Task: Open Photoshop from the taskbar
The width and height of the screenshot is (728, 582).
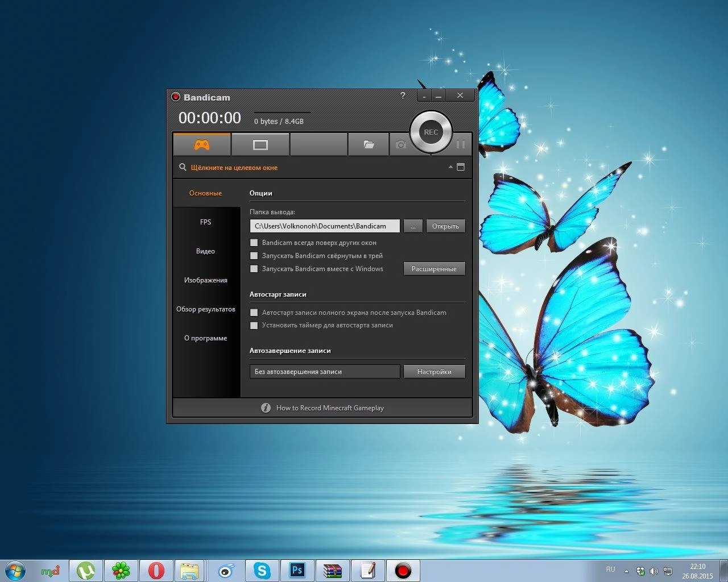Action: tap(297, 571)
